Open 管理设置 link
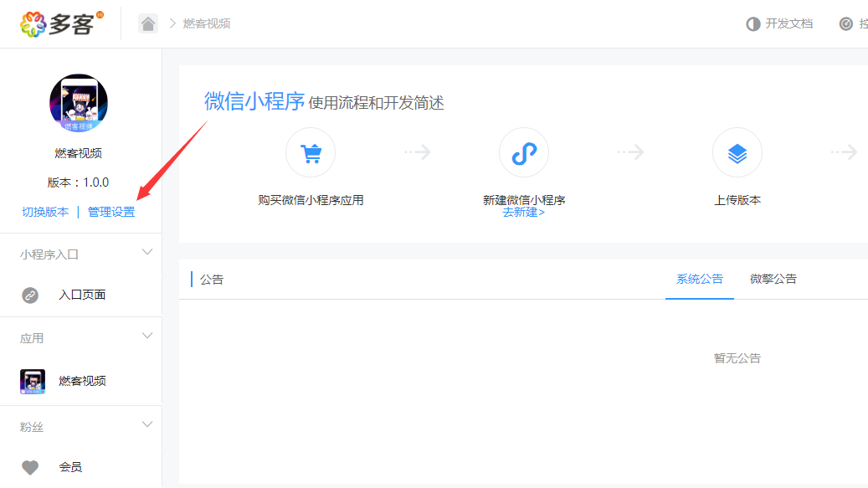Image resolution: width=868 pixels, height=488 pixels. [x=111, y=212]
